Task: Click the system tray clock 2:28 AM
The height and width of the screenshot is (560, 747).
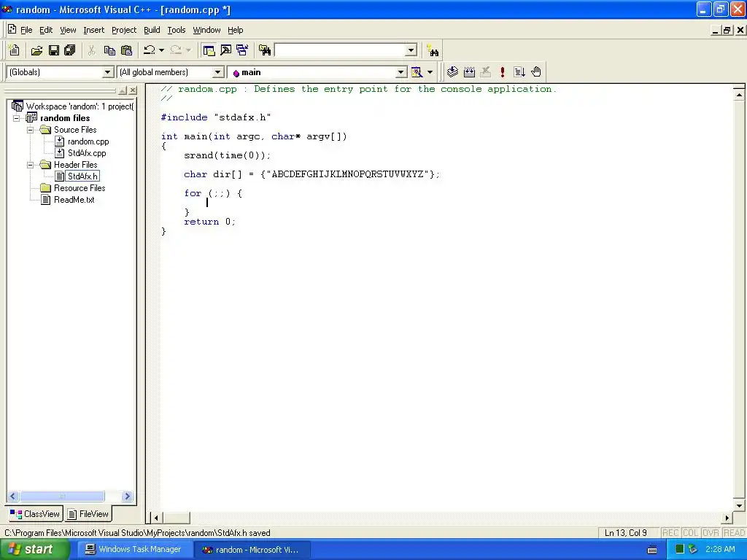Action: (720, 550)
